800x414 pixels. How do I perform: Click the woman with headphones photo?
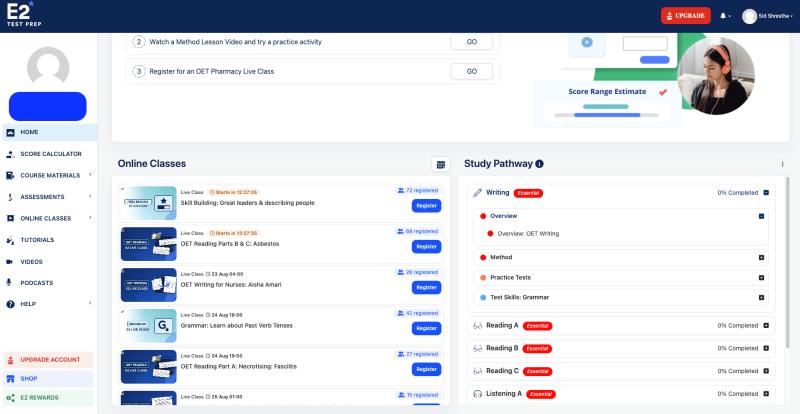pyautogui.click(x=716, y=75)
